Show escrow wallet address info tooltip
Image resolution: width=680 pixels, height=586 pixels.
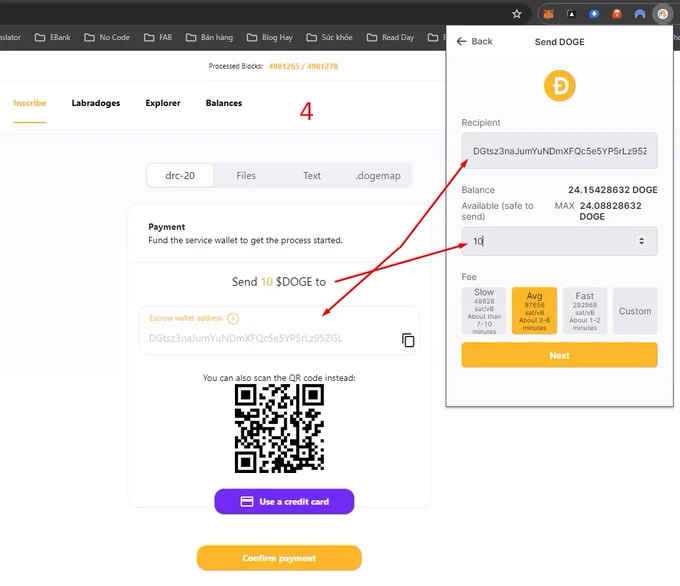coord(233,318)
